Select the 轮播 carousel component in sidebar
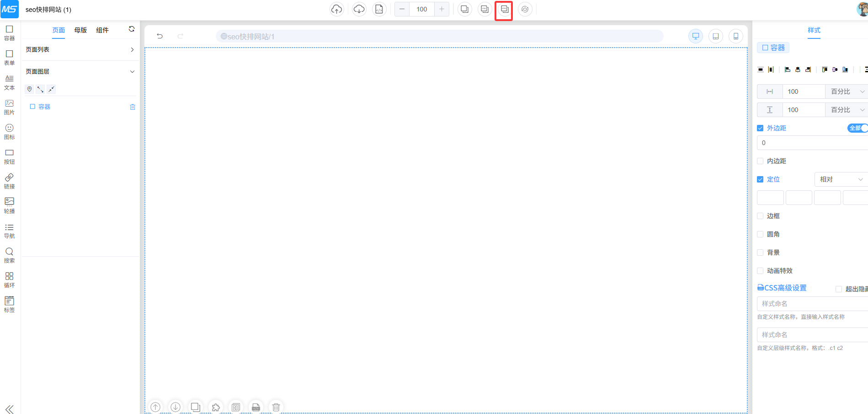The width and height of the screenshot is (868, 414). click(9, 205)
